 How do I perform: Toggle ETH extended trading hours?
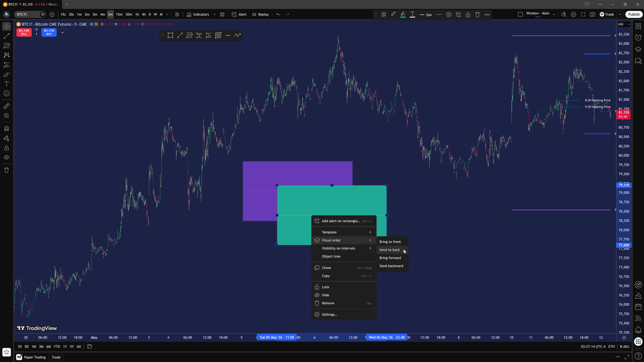[x=611, y=347]
